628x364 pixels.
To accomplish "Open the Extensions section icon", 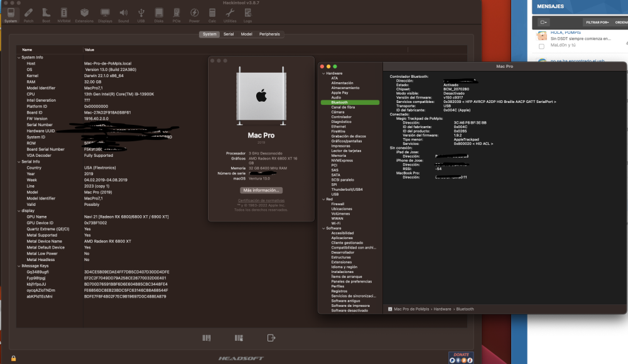I will [x=84, y=15].
